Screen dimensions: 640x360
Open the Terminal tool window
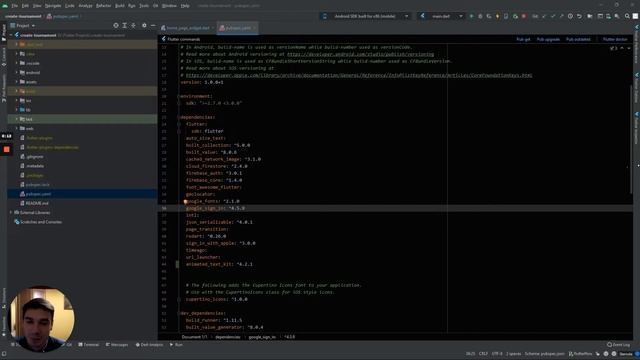click(89, 344)
